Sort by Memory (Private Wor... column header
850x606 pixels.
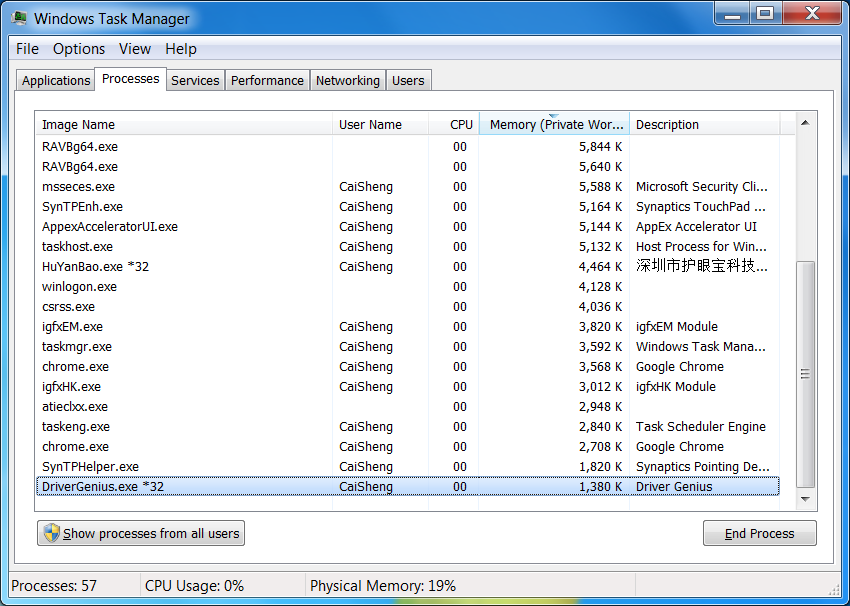[554, 124]
